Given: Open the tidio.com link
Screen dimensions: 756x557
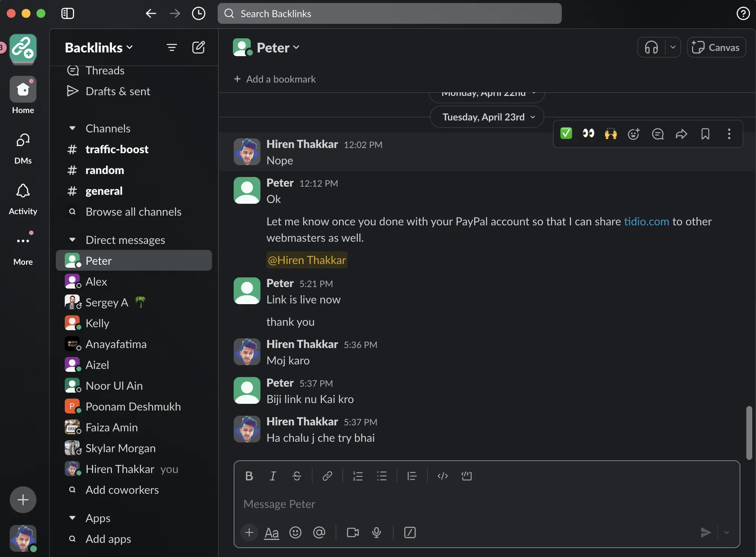Looking at the screenshot, I should [x=646, y=221].
